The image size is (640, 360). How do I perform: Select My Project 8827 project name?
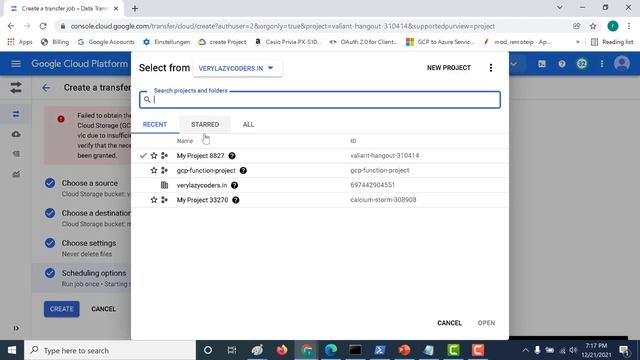click(x=200, y=156)
